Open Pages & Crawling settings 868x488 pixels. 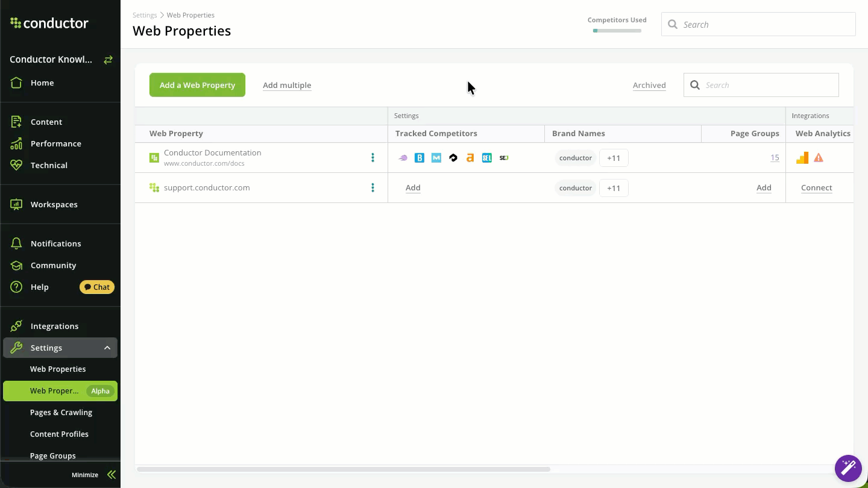coord(61,413)
